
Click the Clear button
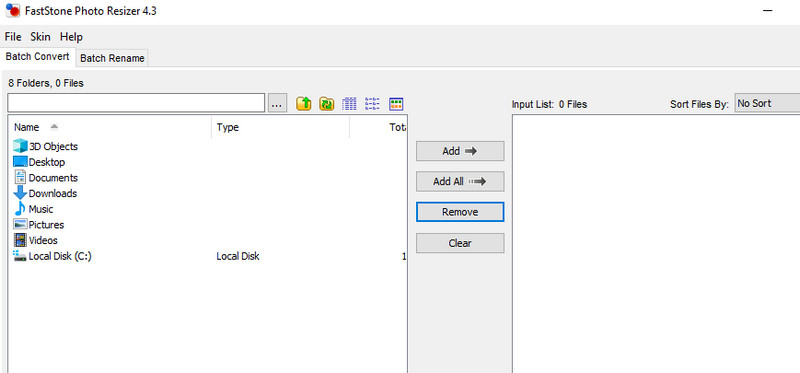(460, 243)
